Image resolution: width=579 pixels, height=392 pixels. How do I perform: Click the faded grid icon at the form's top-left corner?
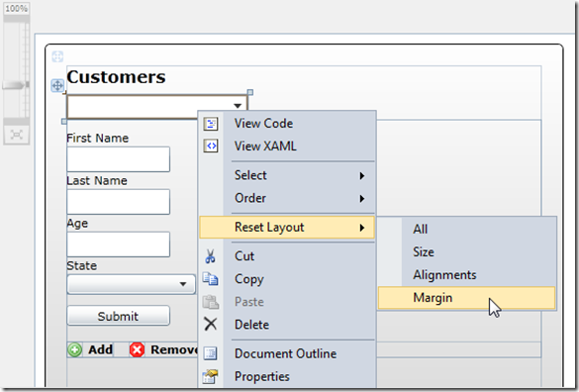coord(57,56)
